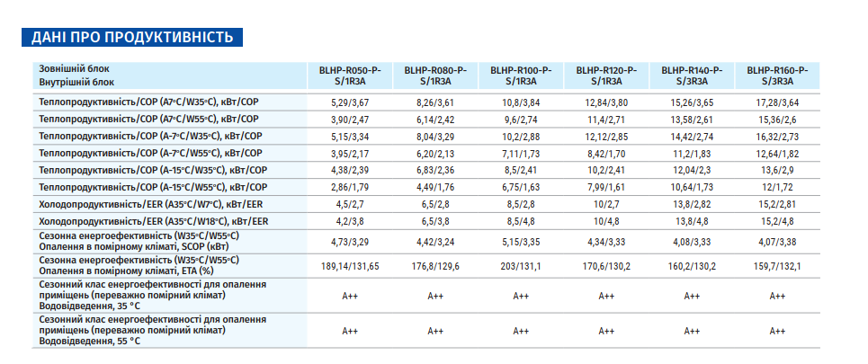The width and height of the screenshot is (868, 364).
Task: Click the "Зовнішній блок" header label
Action: 74,68
